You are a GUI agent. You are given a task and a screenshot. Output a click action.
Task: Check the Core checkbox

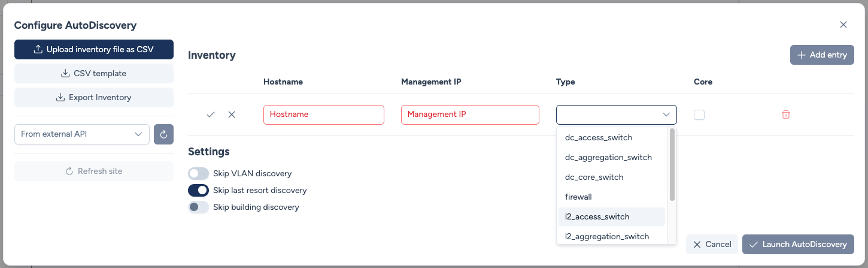pyautogui.click(x=699, y=115)
